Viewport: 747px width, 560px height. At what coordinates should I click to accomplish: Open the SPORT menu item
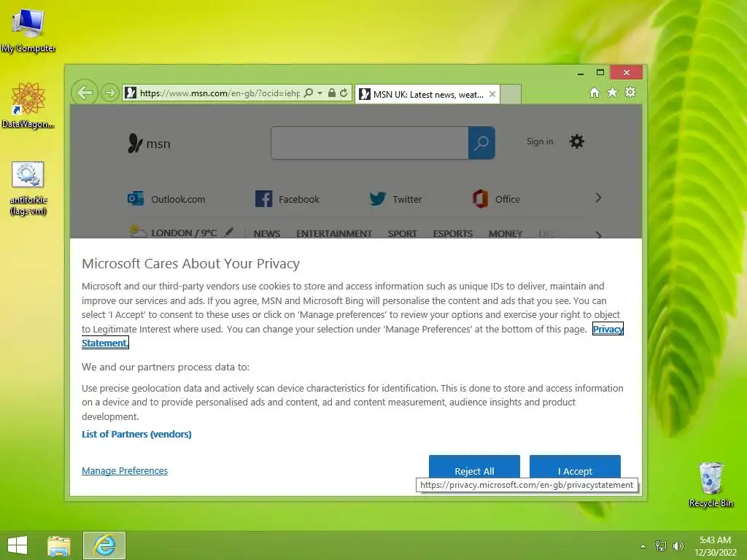coord(402,233)
